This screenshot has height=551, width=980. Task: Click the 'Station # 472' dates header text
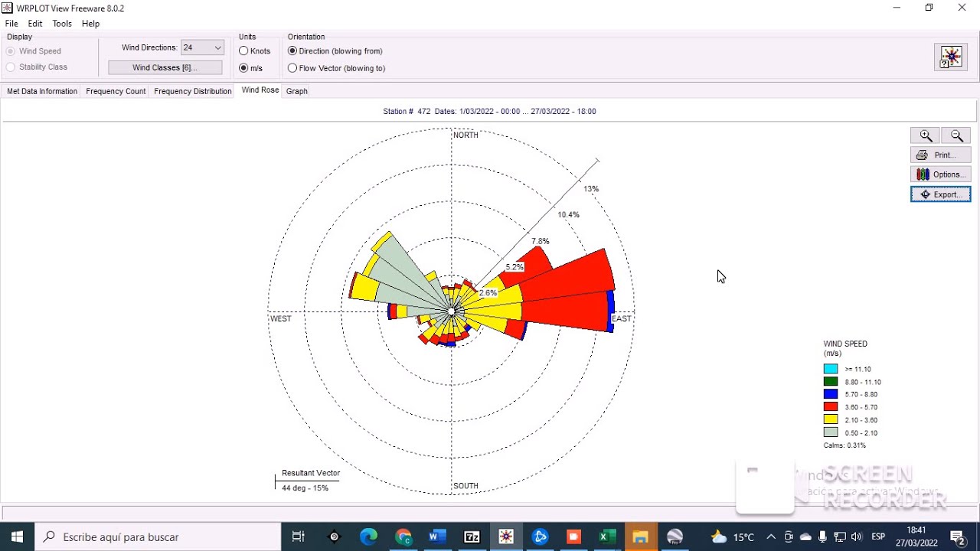(489, 112)
